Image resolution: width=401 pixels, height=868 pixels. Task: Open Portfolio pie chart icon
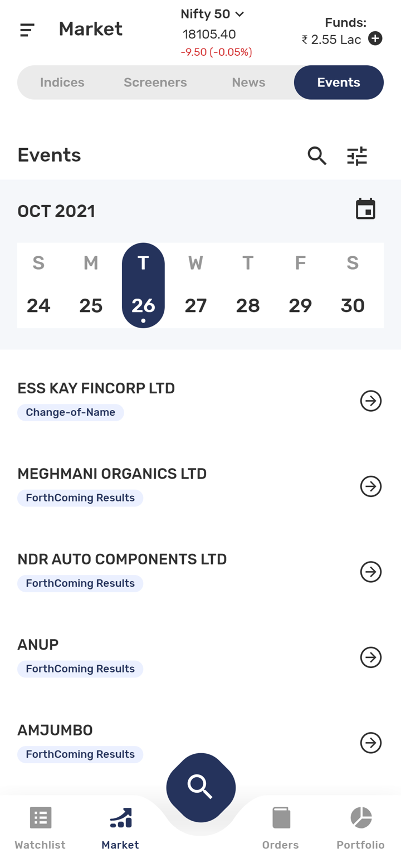click(x=361, y=818)
